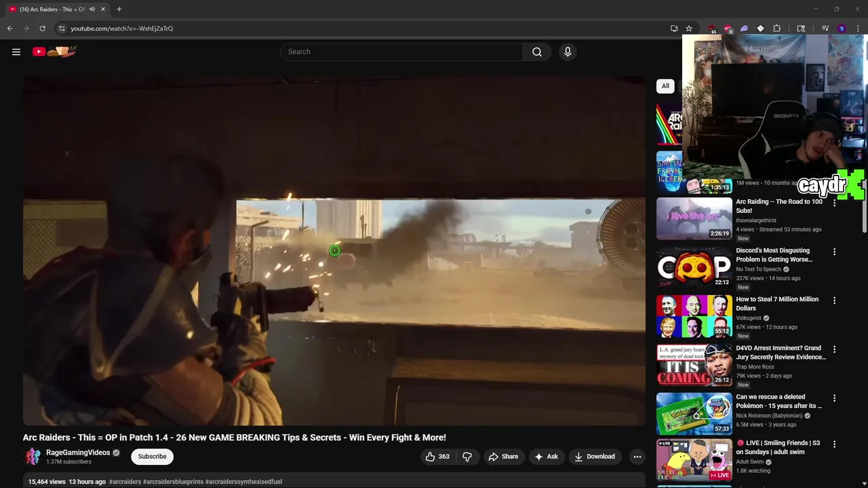Open options for LIVE Smiling Friends video
The image size is (868, 488).
click(x=834, y=445)
